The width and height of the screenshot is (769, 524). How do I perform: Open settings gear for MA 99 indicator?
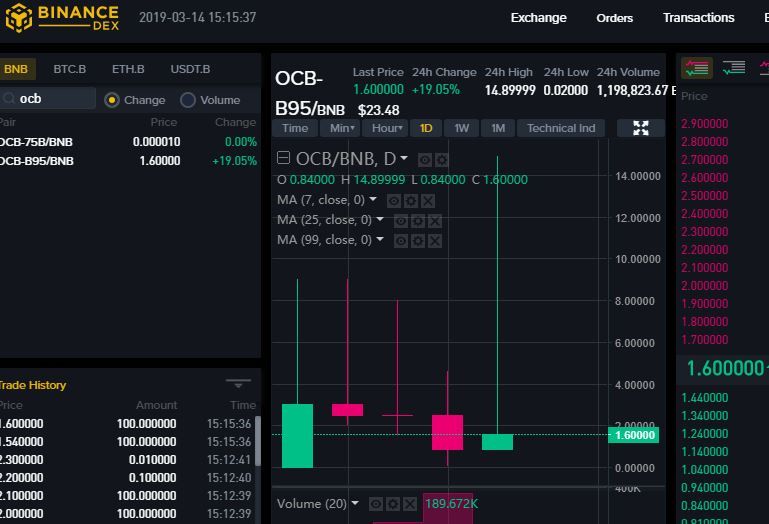pyautogui.click(x=418, y=241)
